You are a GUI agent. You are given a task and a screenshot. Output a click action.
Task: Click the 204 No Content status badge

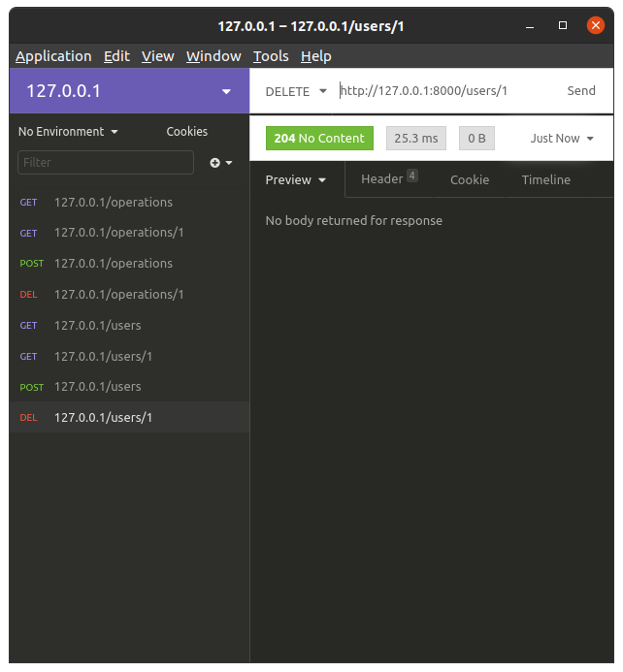(319, 139)
